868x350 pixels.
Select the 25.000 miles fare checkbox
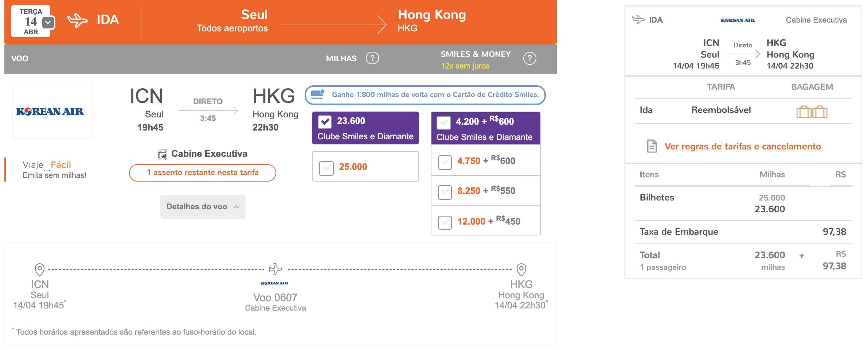326,168
